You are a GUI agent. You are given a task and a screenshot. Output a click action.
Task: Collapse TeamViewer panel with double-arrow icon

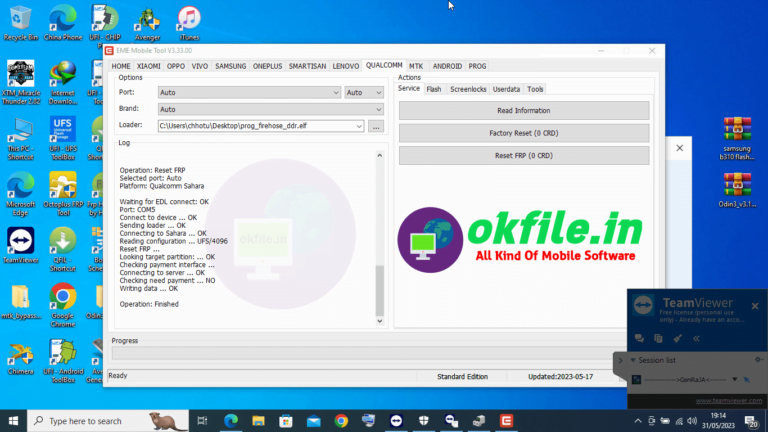pyautogui.click(x=696, y=338)
